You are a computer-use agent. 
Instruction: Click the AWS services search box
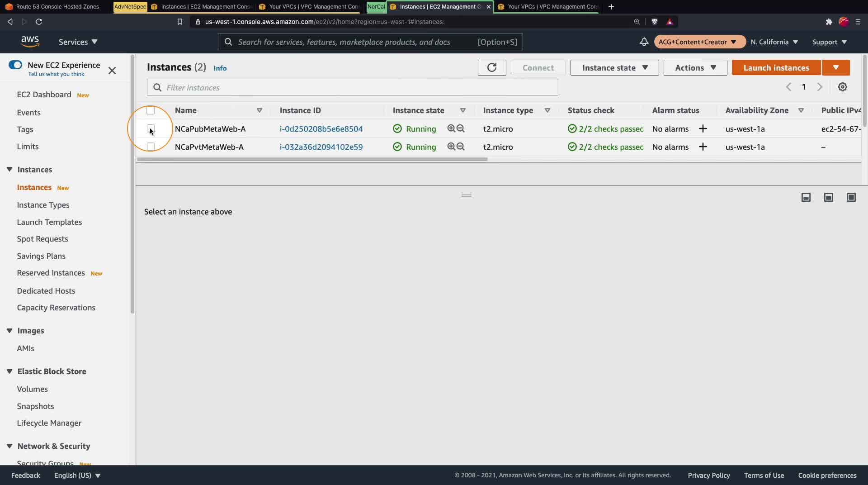coord(370,42)
